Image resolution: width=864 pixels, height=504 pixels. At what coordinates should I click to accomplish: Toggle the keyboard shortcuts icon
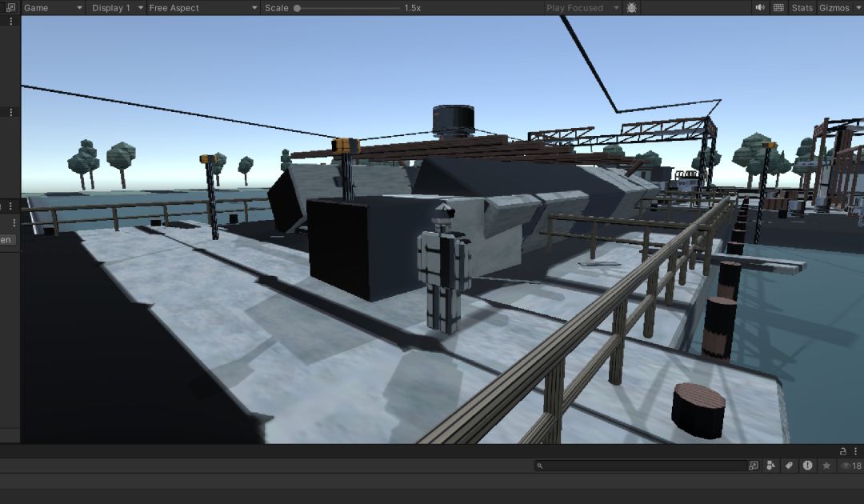coord(778,8)
